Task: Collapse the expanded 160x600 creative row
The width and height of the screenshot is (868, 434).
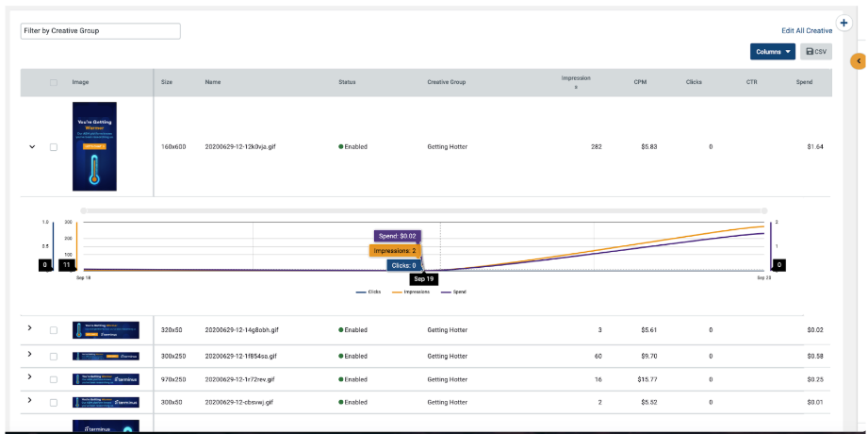Action: pos(31,147)
